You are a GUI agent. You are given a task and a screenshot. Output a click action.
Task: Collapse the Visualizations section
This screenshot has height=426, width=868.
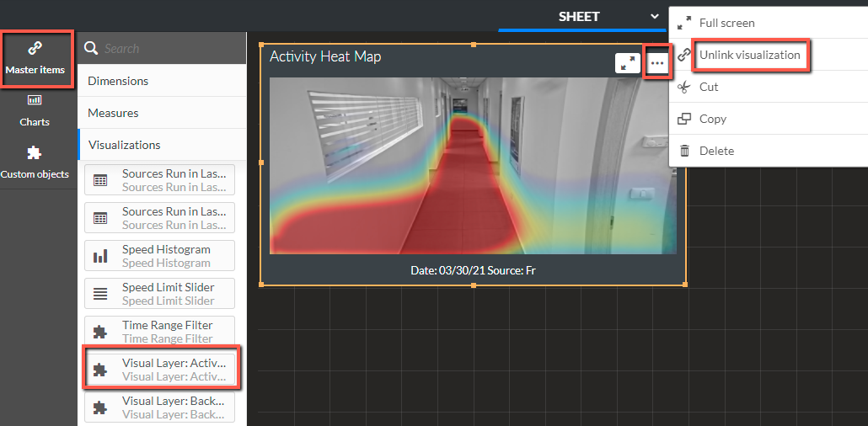coord(162,145)
